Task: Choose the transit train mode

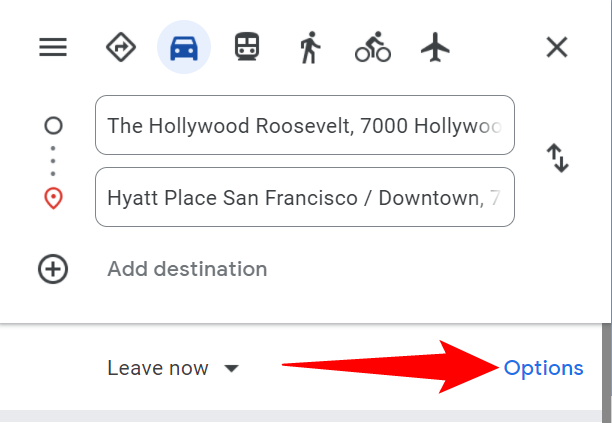Action: point(246,47)
